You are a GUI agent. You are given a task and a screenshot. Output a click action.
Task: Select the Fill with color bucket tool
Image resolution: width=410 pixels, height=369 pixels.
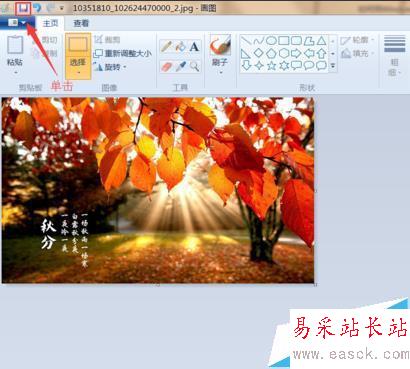180,46
